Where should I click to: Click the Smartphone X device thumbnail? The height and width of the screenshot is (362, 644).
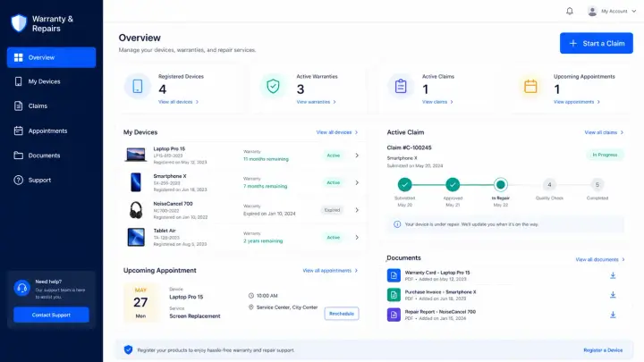(136, 182)
